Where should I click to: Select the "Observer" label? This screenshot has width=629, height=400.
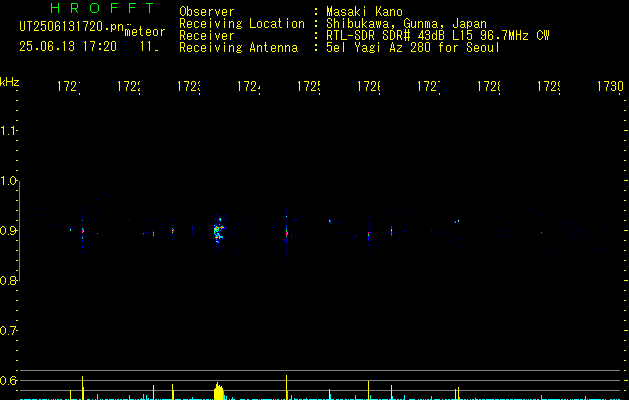207,12
